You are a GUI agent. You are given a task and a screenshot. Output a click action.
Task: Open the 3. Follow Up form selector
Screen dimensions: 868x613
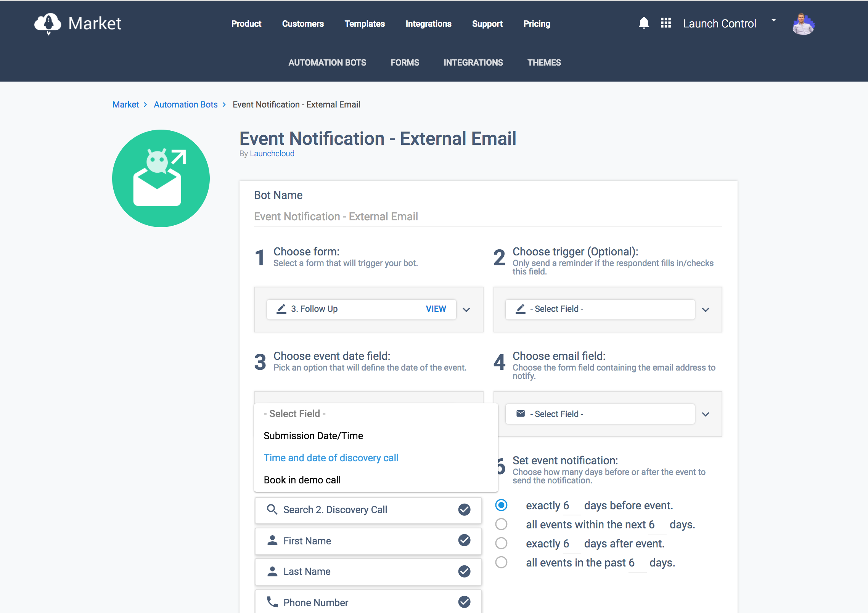(361, 309)
